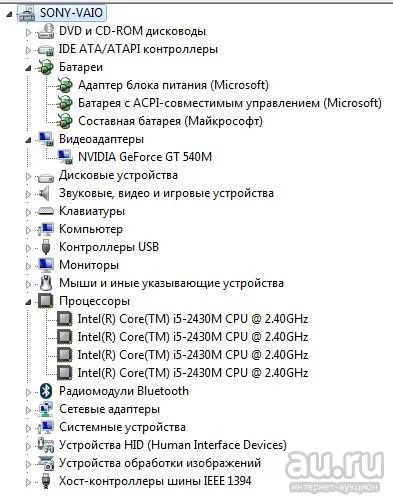The height and width of the screenshot is (498, 393).
Task: Select Составная батарея (Майкрософт) entry
Action: (x=170, y=121)
